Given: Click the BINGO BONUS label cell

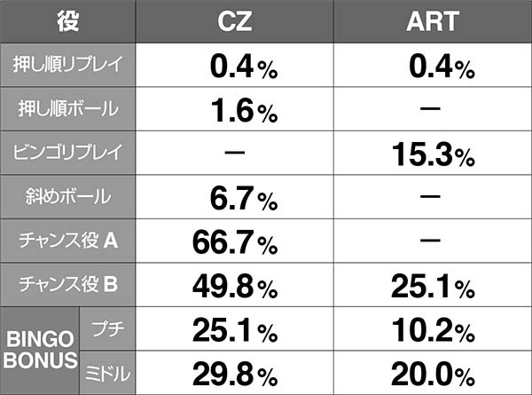Looking at the screenshot, I should tap(40, 350).
